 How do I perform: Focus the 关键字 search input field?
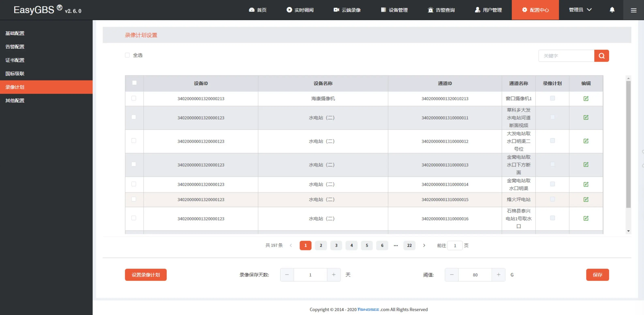click(566, 56)
